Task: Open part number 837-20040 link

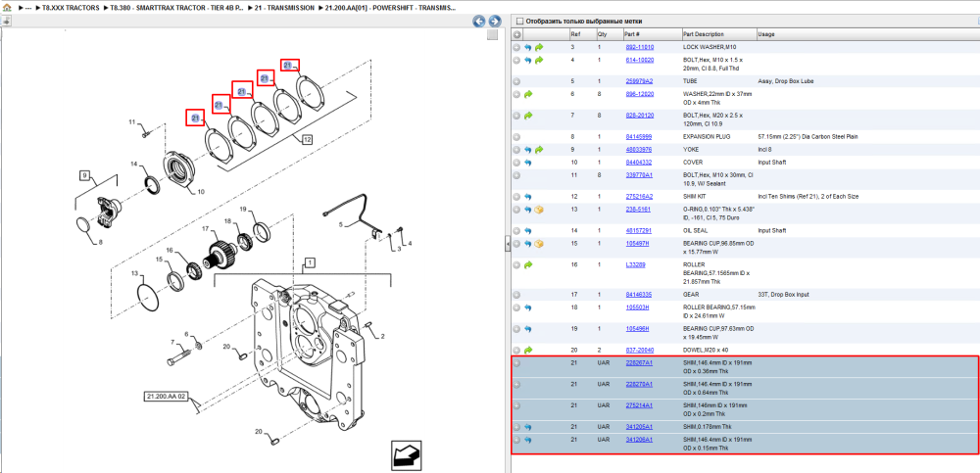Action: [x=639, y=350]
